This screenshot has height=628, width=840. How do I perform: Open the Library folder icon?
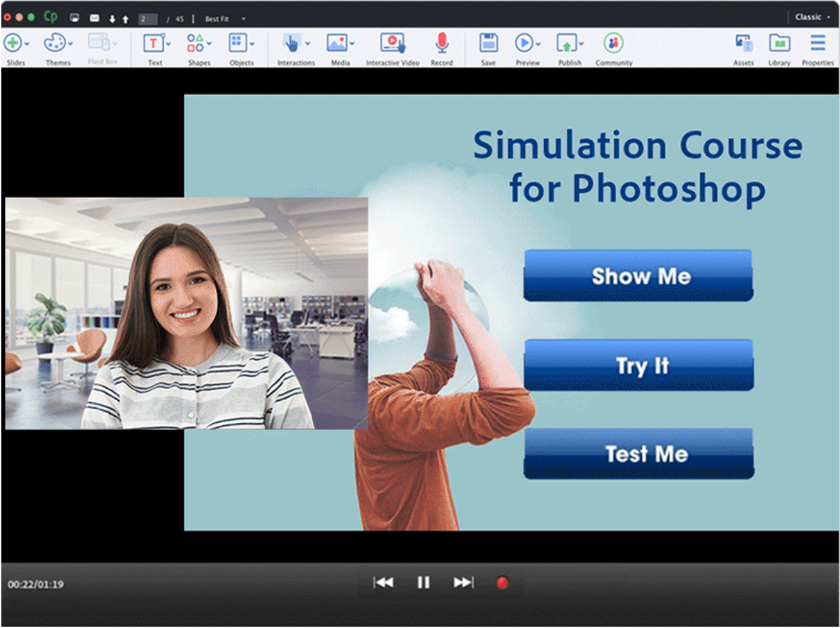(x=779, y=43)
